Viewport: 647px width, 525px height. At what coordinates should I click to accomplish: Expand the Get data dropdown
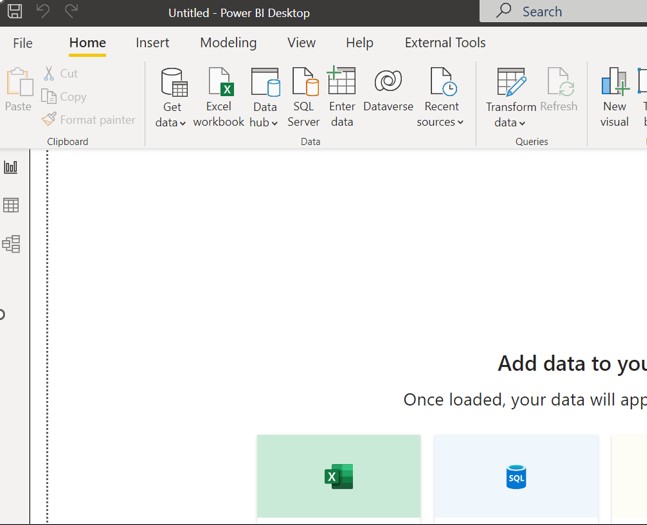click(172, 122)
